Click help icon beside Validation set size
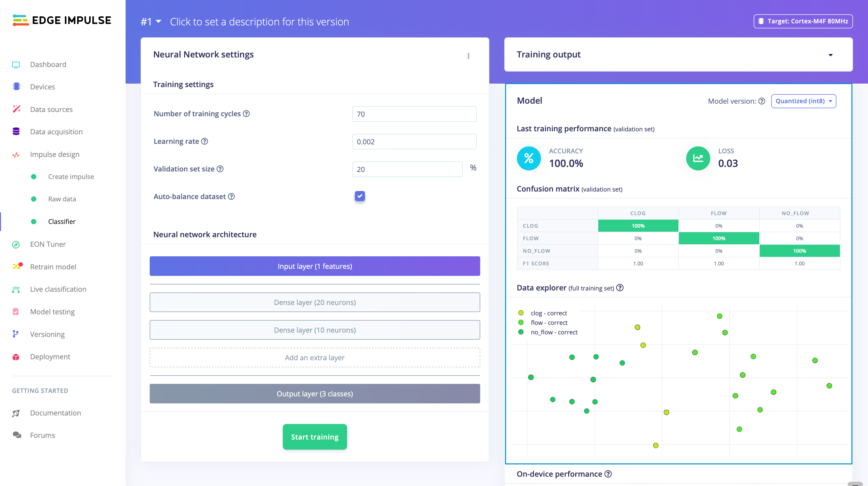The height and width of the screenshot is (486, 868). coord(220,169)
